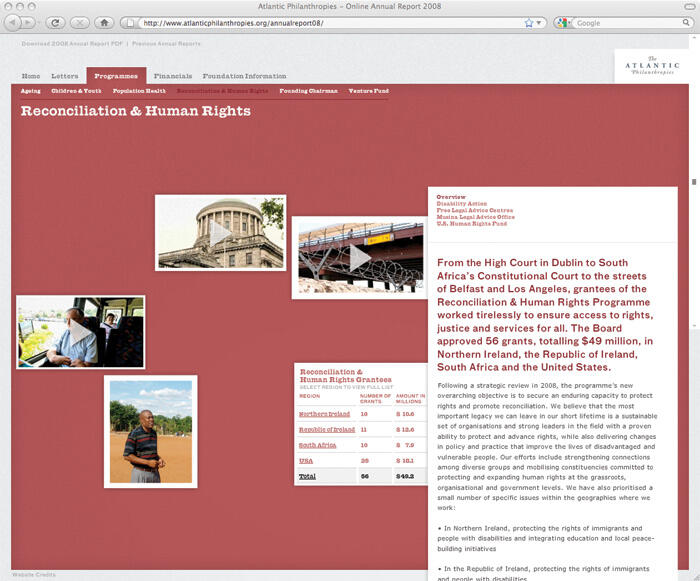Viewport: 700px width, 581px height.
Task: Open the Home tab
Action: point(31,76)
